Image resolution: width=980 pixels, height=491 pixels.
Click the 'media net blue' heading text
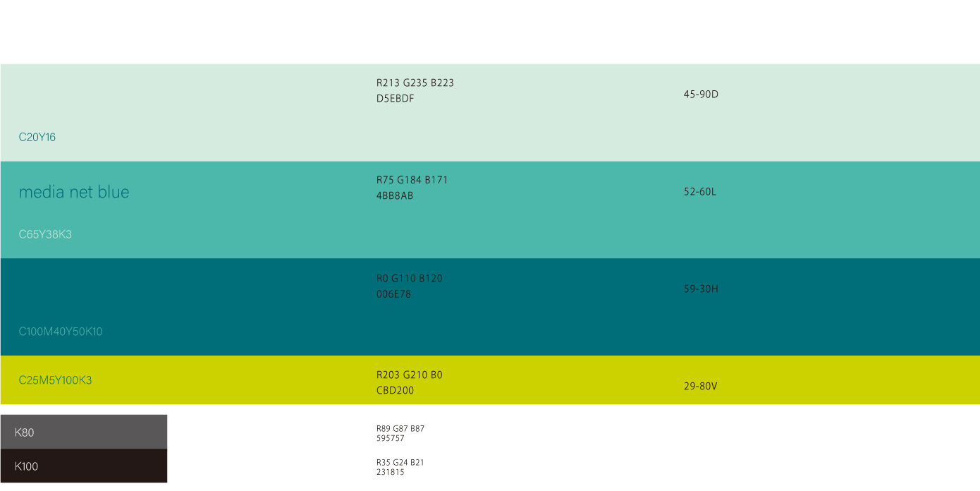click(x=74, y=192)
